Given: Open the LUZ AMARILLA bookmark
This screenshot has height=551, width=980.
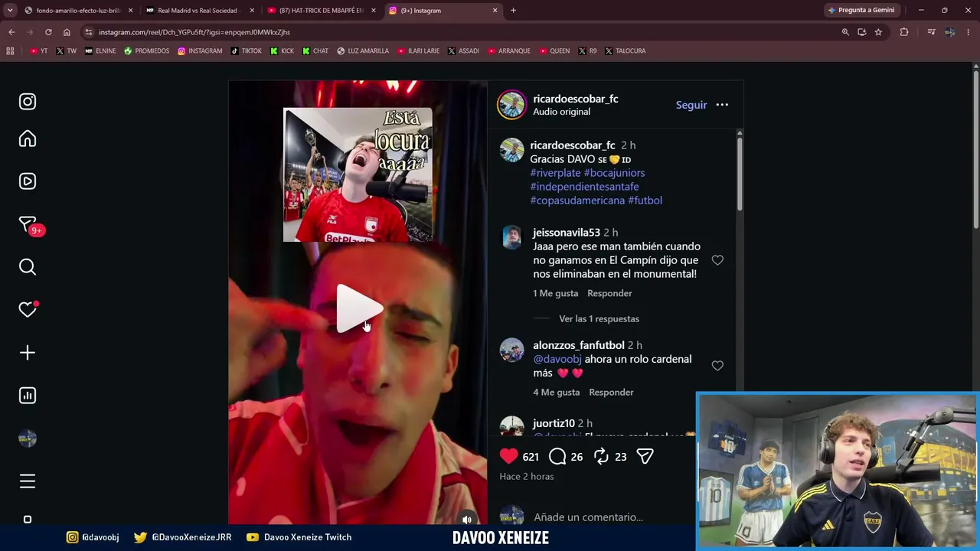Looking at the screenshot, I should pos(363,51).
